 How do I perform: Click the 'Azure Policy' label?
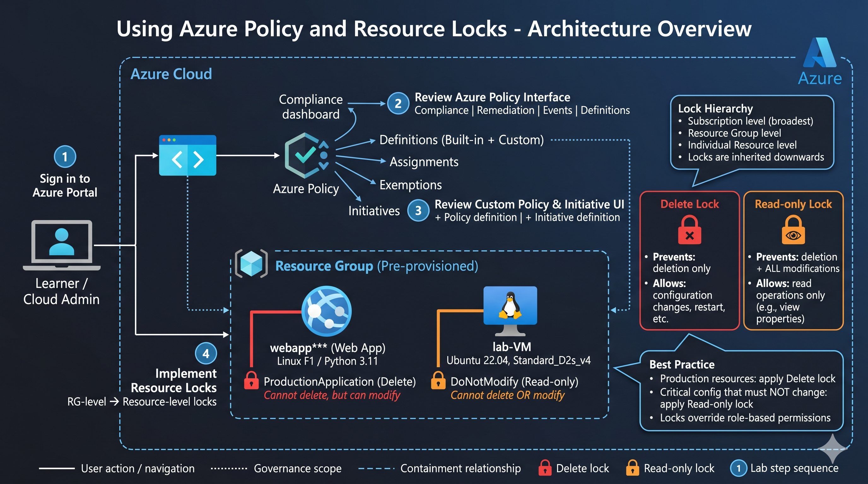click(306, 189)
